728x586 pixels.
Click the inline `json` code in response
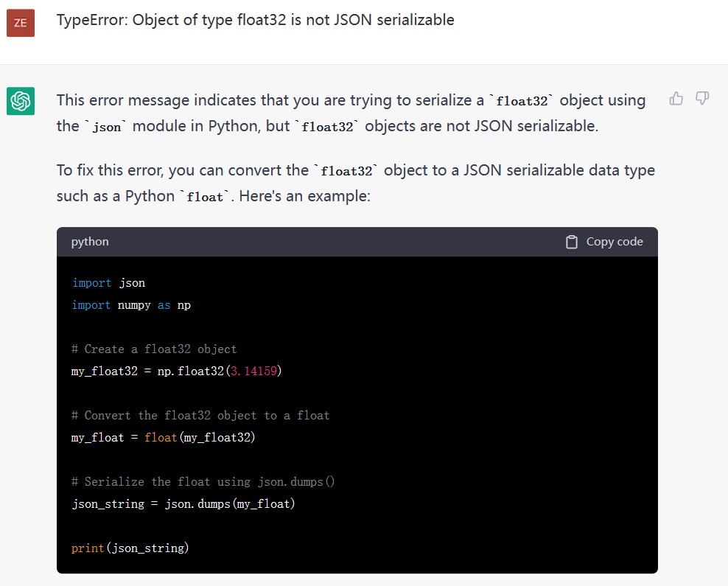[x=106, y=127]
